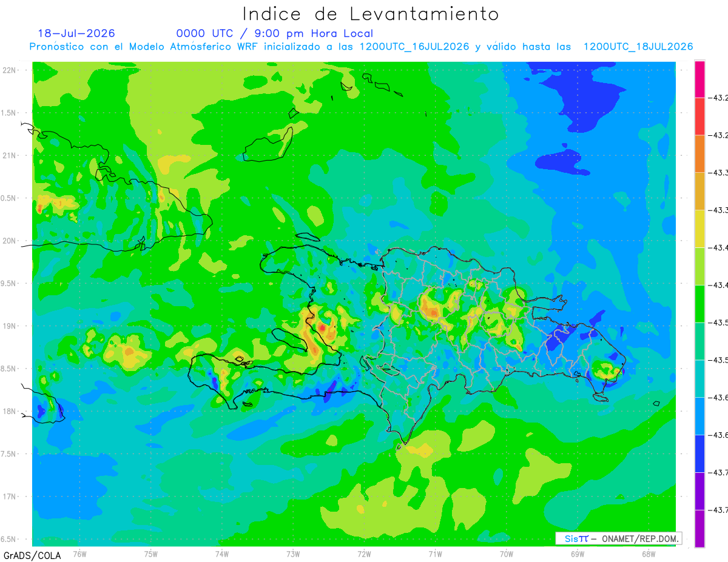Pick the sky-blue swatch in the color bar
728x562 pixels.
coord(699,417)
